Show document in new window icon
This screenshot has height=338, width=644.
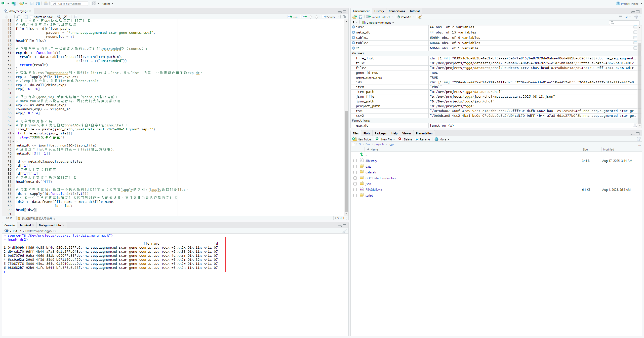click(19, 17)
